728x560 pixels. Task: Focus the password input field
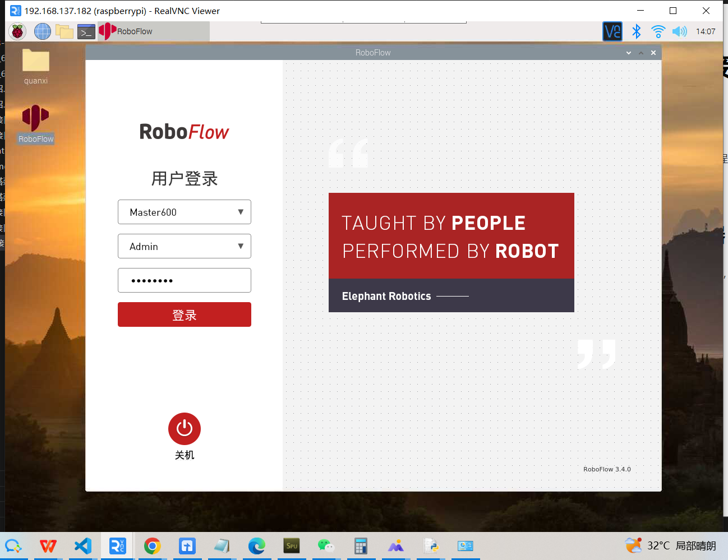coord(184,280)
